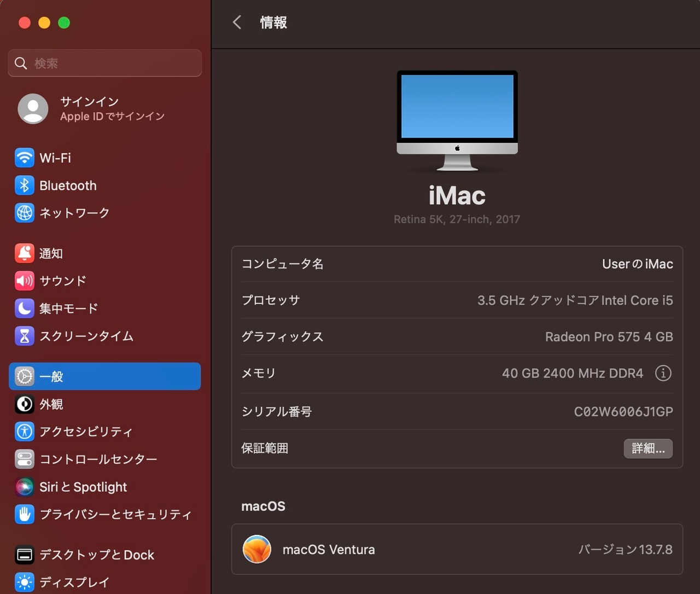
Task: Click the green zoom window button
Action: coord(64,22)
